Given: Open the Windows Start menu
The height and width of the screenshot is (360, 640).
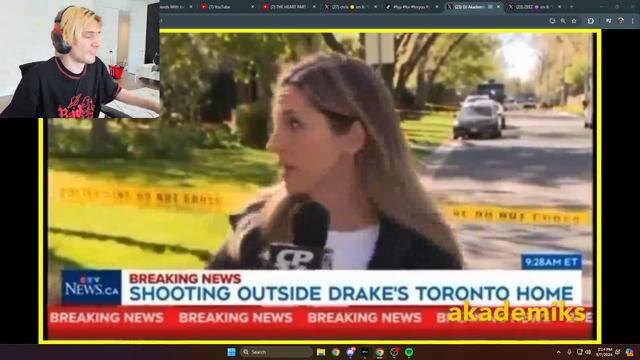Looking at the screenshot, I should pyautogui.click(x=231, y=352).
